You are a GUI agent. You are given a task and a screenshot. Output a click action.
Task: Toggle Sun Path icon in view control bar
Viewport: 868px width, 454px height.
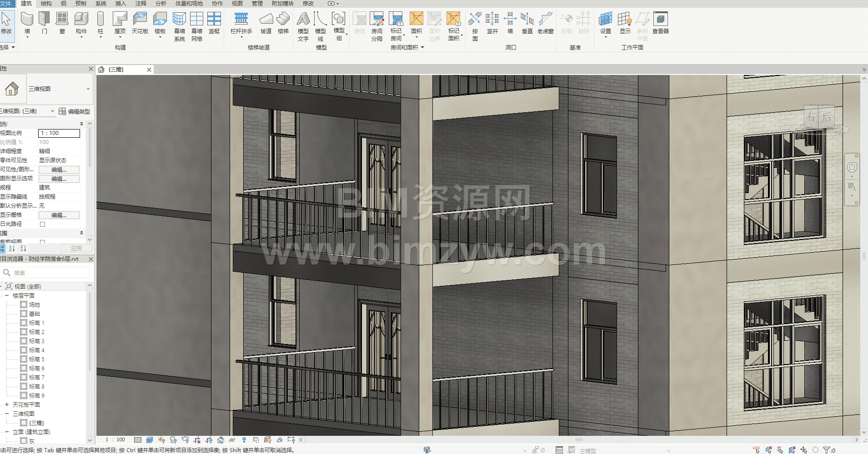161,440
